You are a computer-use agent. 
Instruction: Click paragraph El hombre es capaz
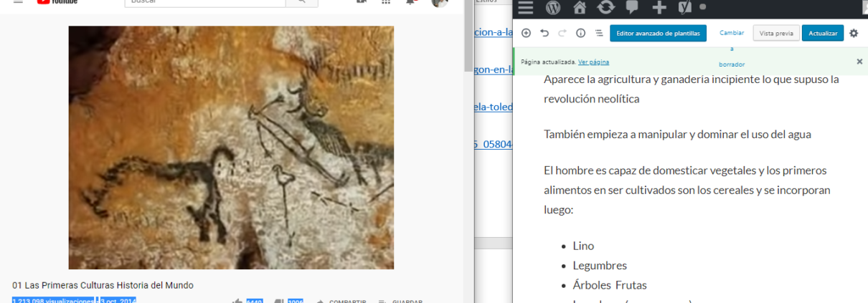[687, 191]
